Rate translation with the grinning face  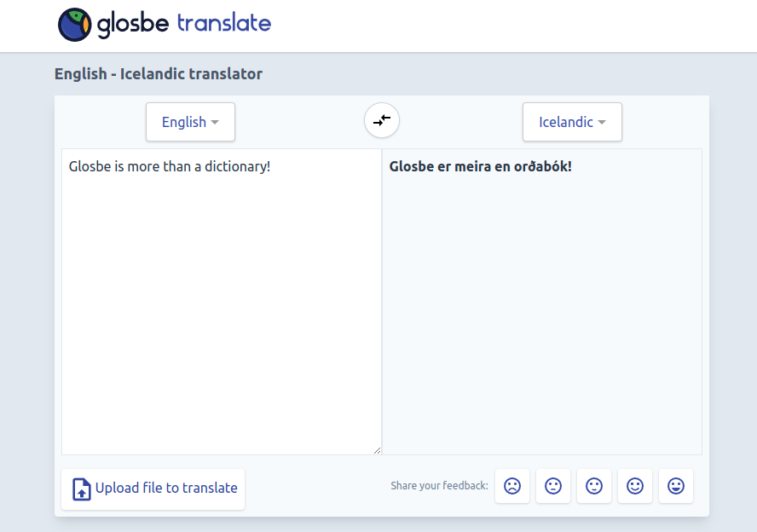click(x=676, y=486)
